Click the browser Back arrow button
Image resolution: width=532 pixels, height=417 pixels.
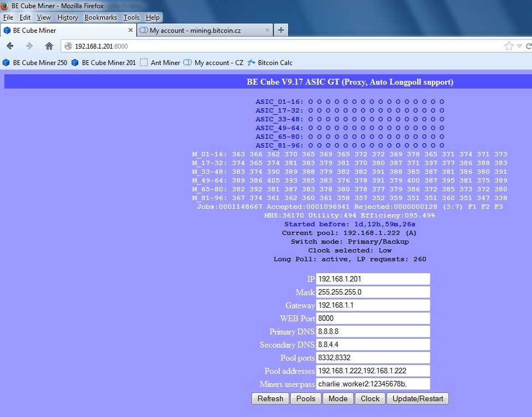point(10,46)
